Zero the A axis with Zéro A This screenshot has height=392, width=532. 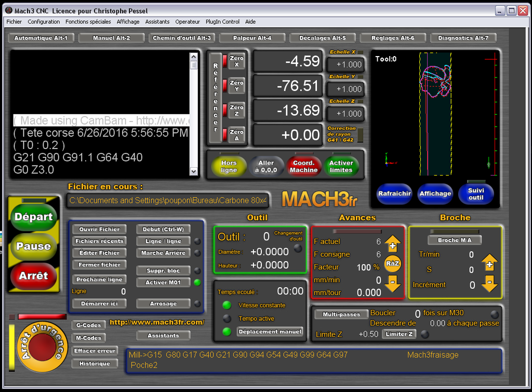tap(236, 135)
